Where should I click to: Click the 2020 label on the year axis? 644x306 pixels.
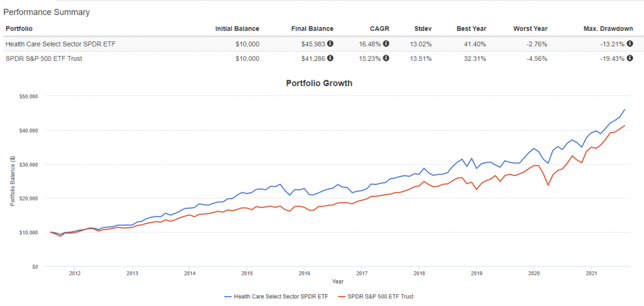[x=533, y=273]
